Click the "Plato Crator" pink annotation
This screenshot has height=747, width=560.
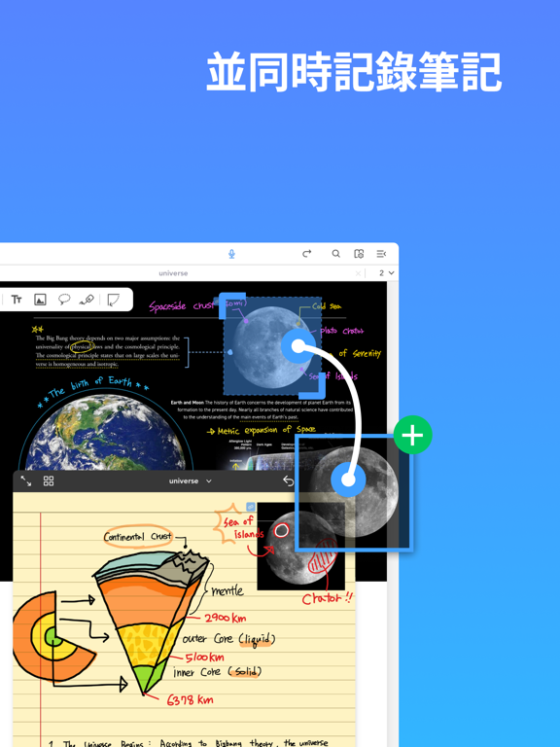(342, 331)
